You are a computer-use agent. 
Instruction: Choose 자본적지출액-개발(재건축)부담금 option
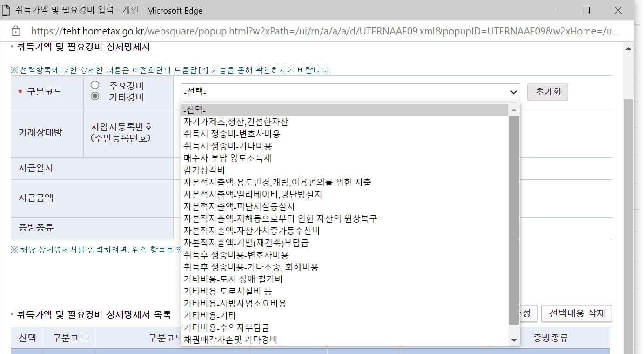pyautogui.click(x=345, y=243)
